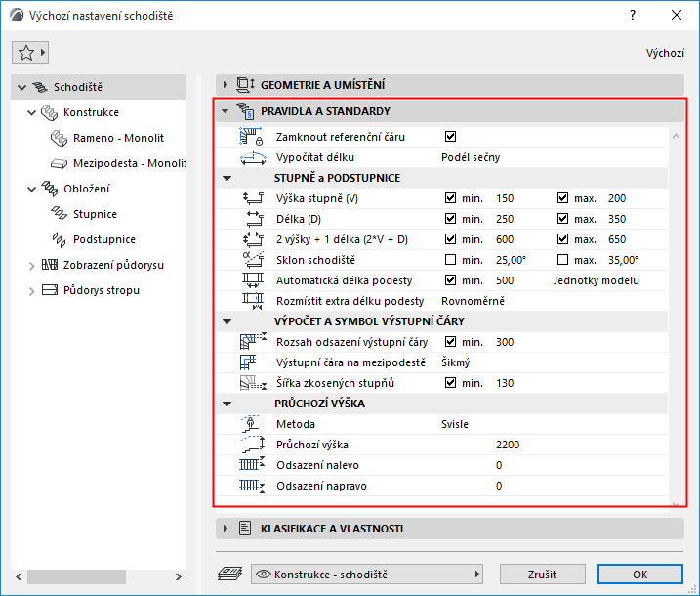Click the panel scroll up arrow
Screen dimensions: 700x596
(x=676, y=136)
